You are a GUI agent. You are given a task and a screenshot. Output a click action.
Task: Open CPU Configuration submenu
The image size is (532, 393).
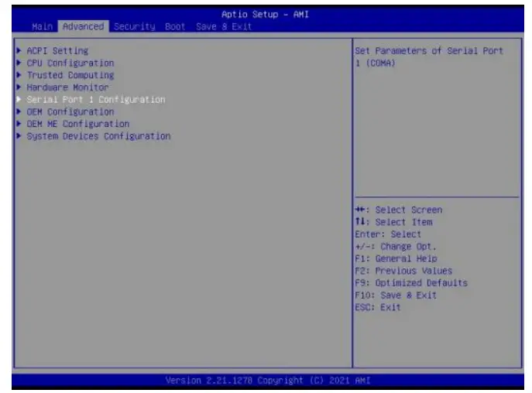(x=70, y=63)
